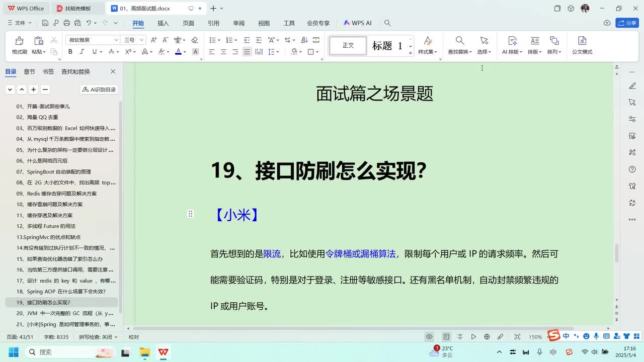Apply the Normal (正文) style
The width and height of the screenshot is (644, 362).
[348, 46]
